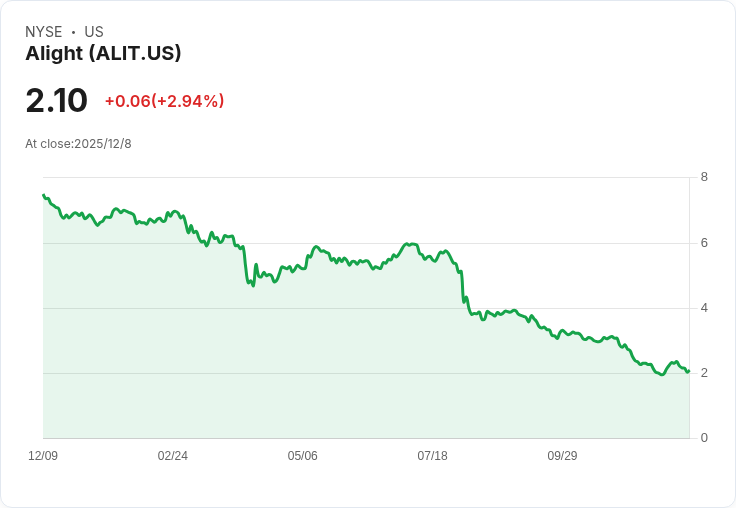Click the At close 2025/12/8 timestamp
Viewport: 736px width, 508px height.
[x=78, y=144]
